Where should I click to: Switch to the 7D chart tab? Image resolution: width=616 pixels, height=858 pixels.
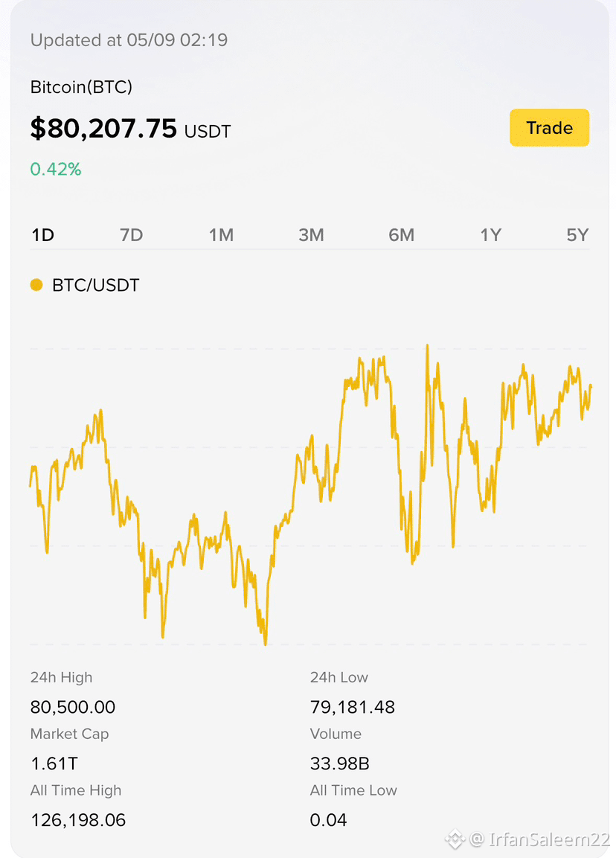point(131,234)
